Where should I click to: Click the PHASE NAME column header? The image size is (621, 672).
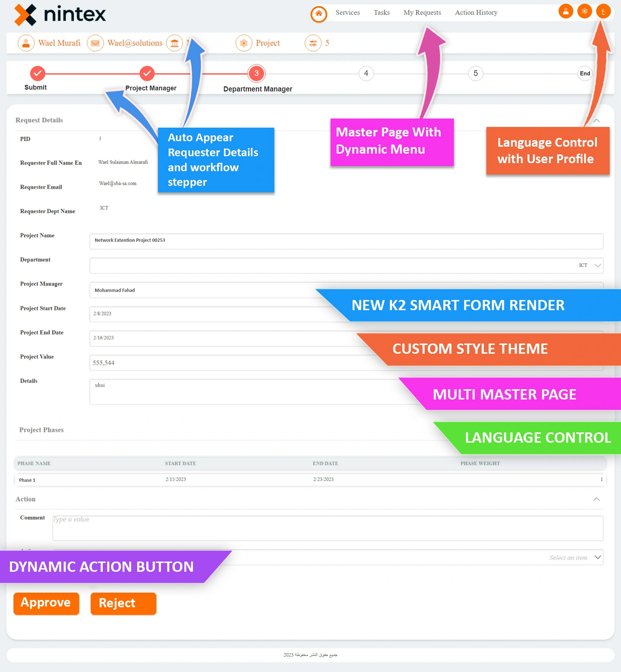[34, 464]
